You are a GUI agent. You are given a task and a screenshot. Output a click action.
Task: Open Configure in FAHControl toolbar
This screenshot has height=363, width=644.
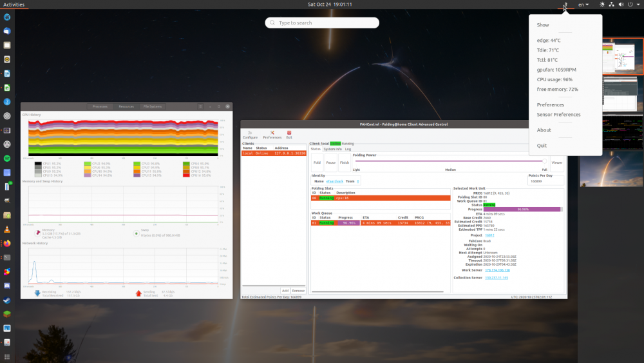coord(250,135)
